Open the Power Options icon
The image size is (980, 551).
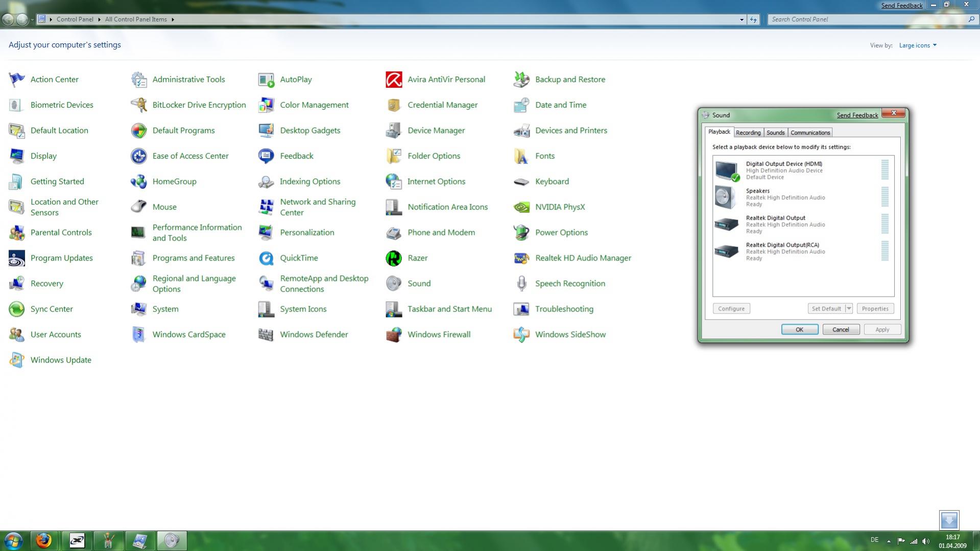[x=521, y=232]
